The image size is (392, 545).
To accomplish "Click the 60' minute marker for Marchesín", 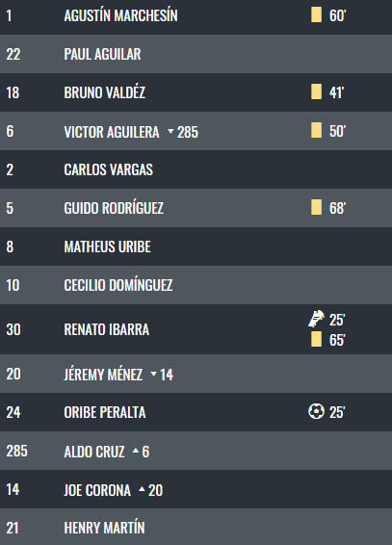I will [x=337, y=15].
